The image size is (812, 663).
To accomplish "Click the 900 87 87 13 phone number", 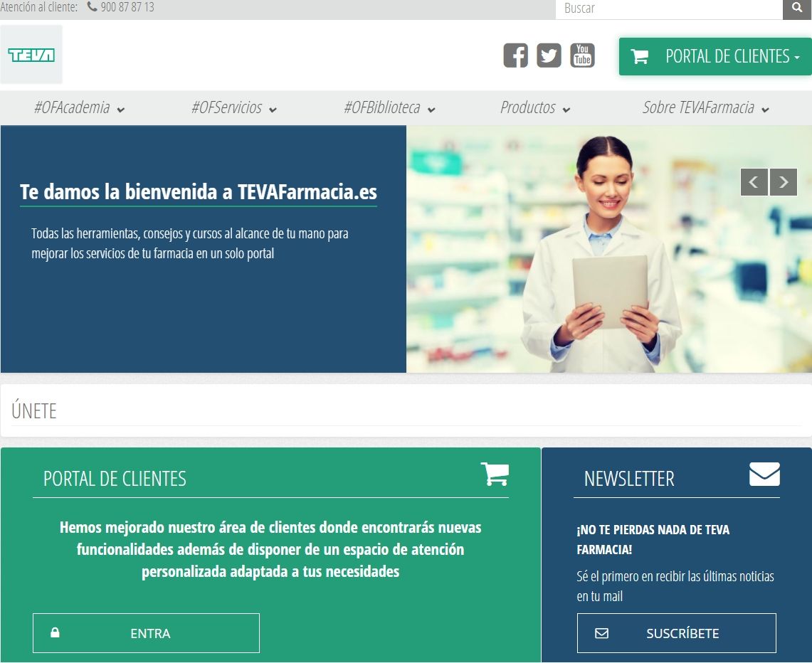I will [127, 7].
